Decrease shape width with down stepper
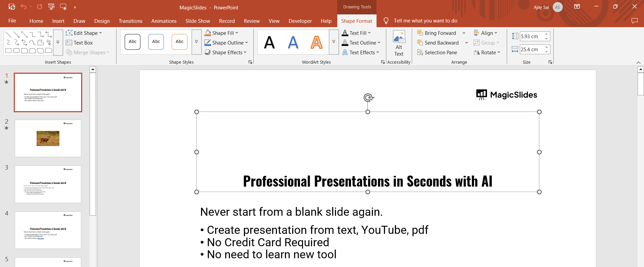 point(547,52)
